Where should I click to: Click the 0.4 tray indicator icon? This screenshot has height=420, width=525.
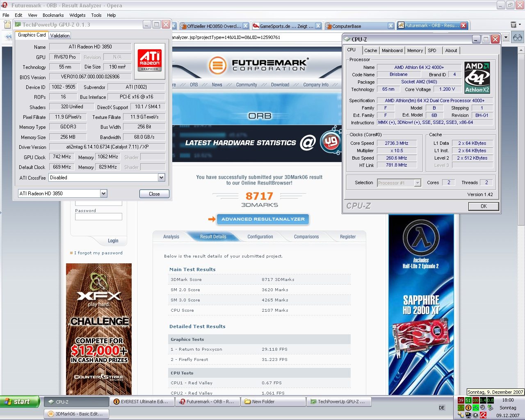point(483,400)
